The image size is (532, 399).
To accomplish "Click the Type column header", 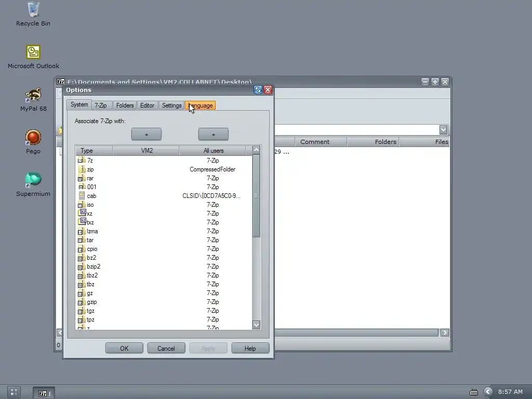I will pos(94,151).
